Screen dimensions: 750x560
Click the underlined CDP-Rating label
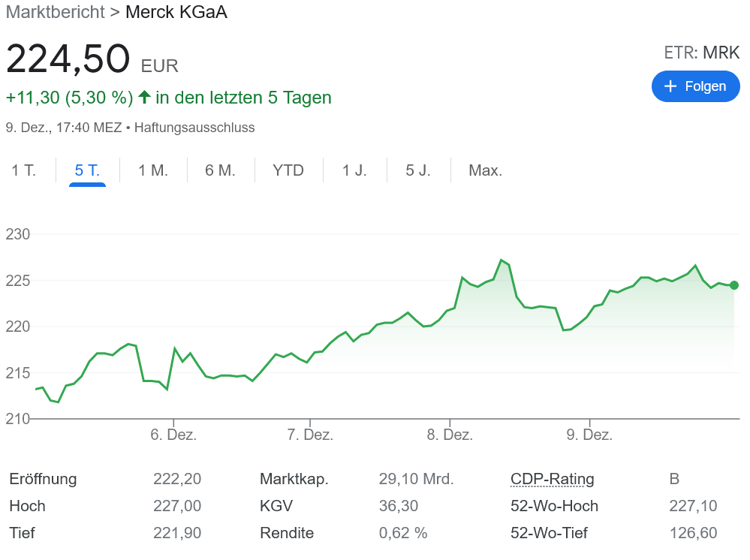click(552, 479)
